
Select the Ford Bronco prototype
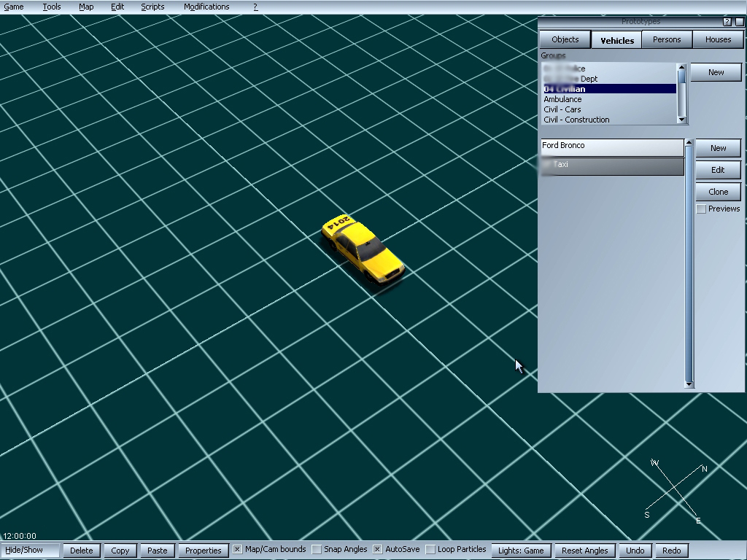[x=612, y=147]
